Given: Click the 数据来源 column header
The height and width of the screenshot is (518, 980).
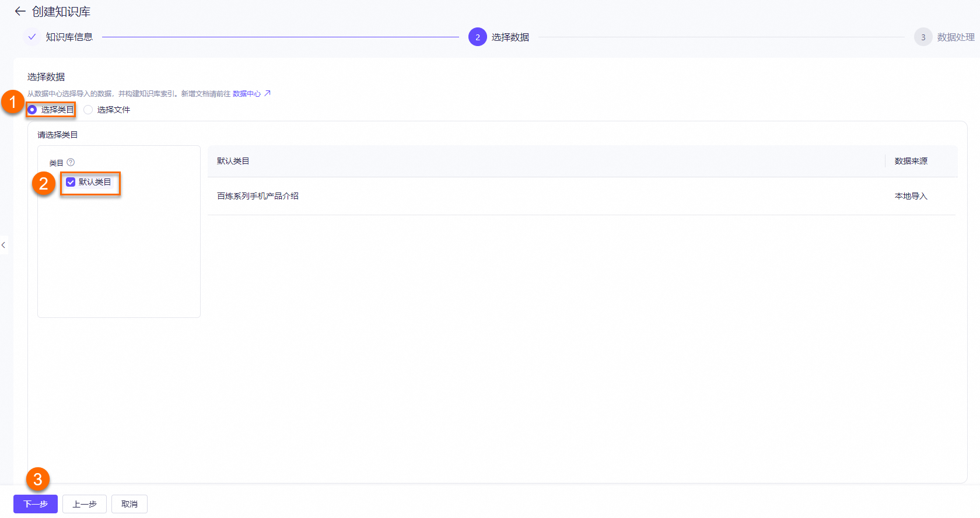Looking at the screenshot, I should coord(911,161).
